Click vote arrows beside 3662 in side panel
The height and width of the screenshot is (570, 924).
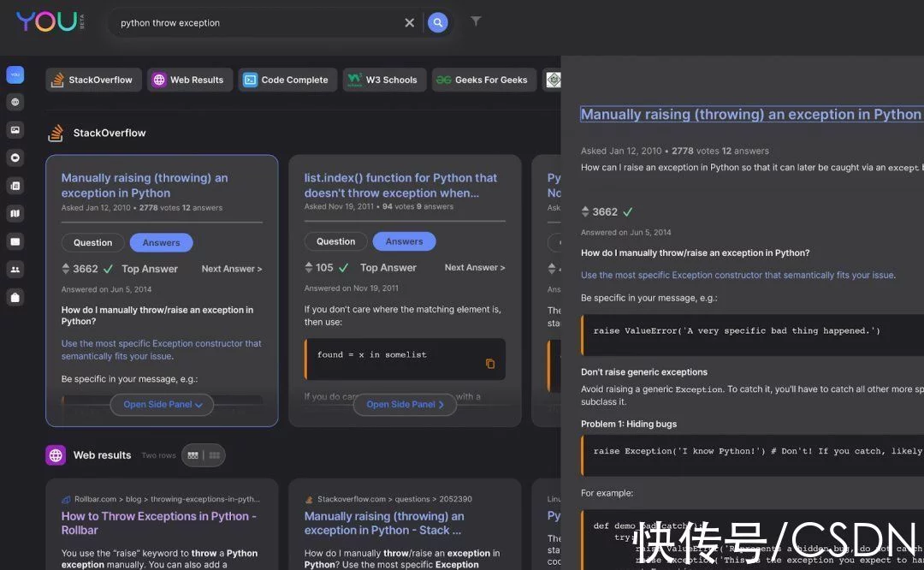[x=585, y=211]
